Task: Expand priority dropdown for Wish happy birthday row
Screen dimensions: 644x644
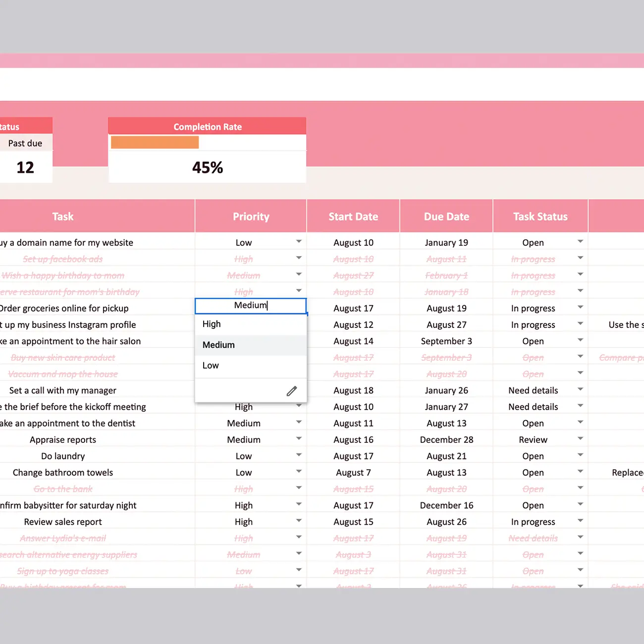Action: [299, 274]
